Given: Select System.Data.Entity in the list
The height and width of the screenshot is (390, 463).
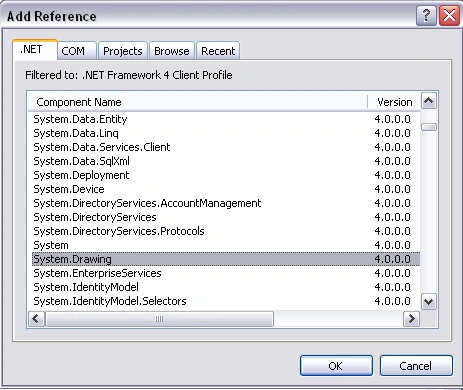Looking at the screenshot, I should 226,119.
